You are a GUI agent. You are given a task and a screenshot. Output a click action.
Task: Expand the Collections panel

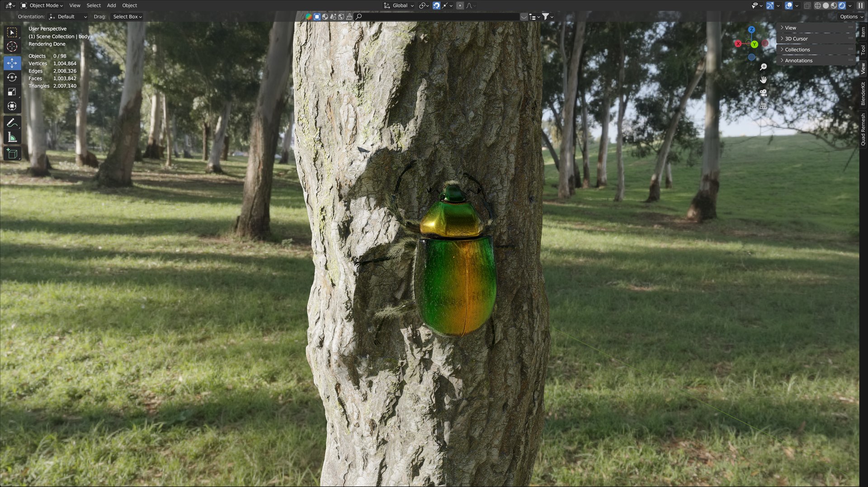[x=816, y=49]
